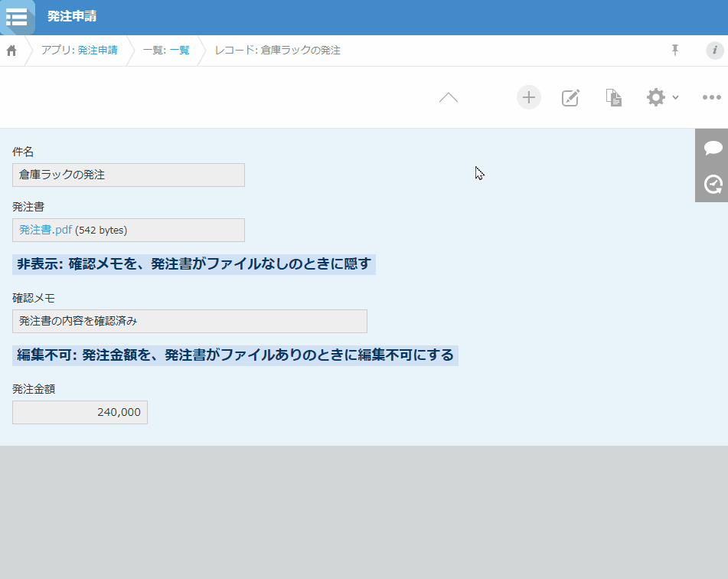Image resolution: width=728 pixels, height=579 pixels.
Task: Select the (542 bytes) file size text
Action: coord(101,231)
